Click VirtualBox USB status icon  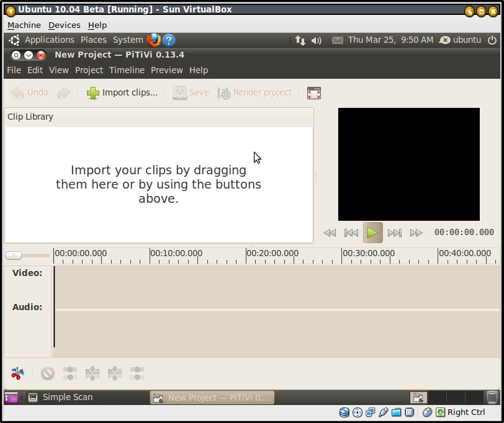tap(383, 412)
